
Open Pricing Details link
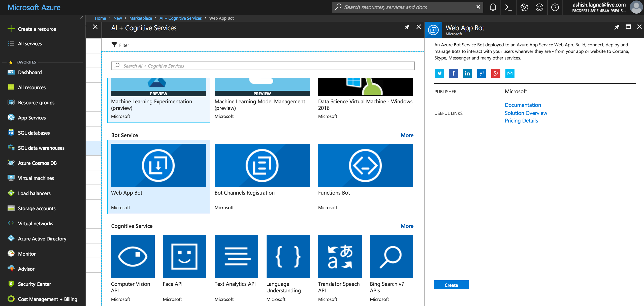pyautogui.click(x=521, y=120)
